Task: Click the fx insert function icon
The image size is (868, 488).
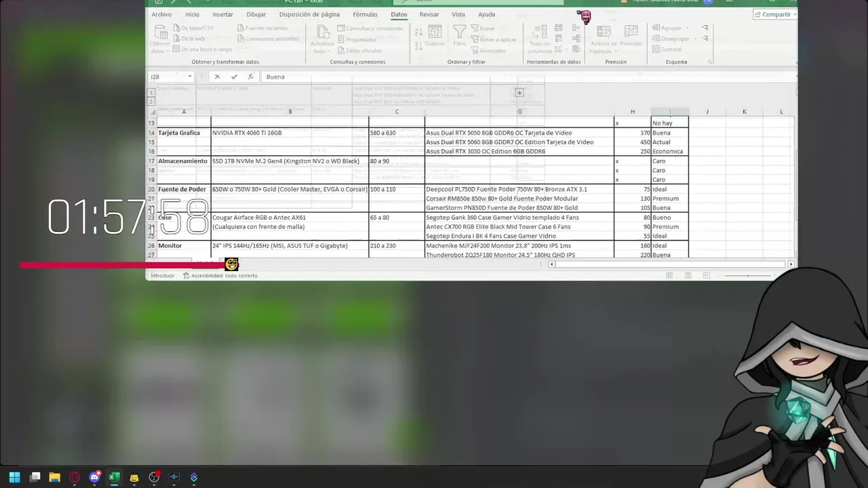Action: point(250,77)
